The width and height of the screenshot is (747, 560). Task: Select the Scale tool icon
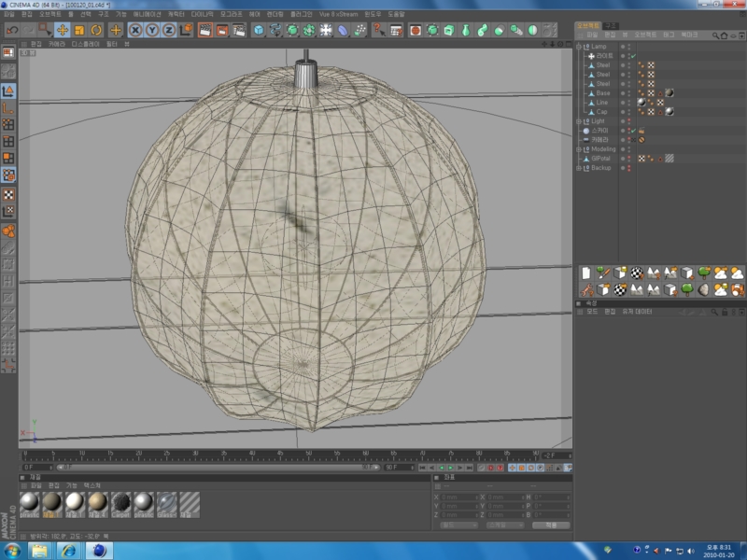(x=79, y=31)
